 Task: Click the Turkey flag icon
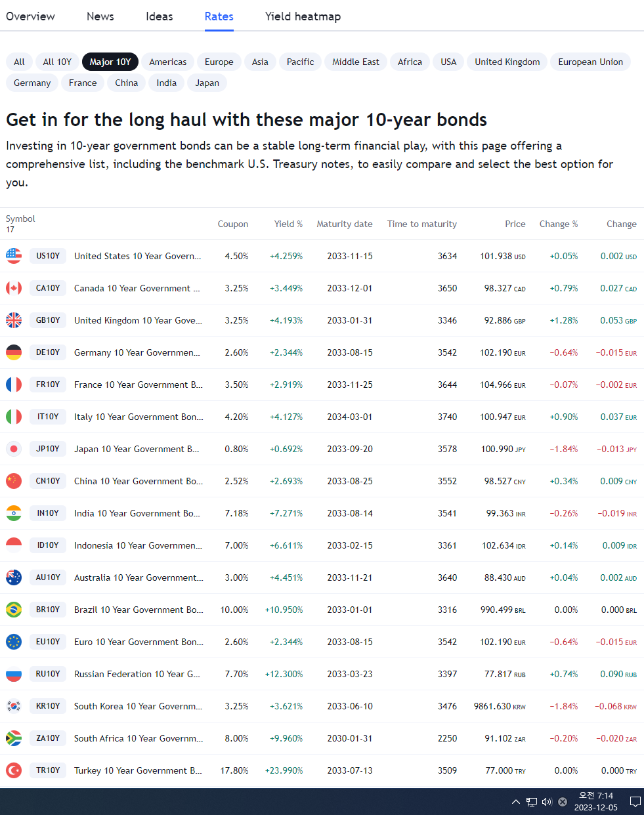click(14, 770)
